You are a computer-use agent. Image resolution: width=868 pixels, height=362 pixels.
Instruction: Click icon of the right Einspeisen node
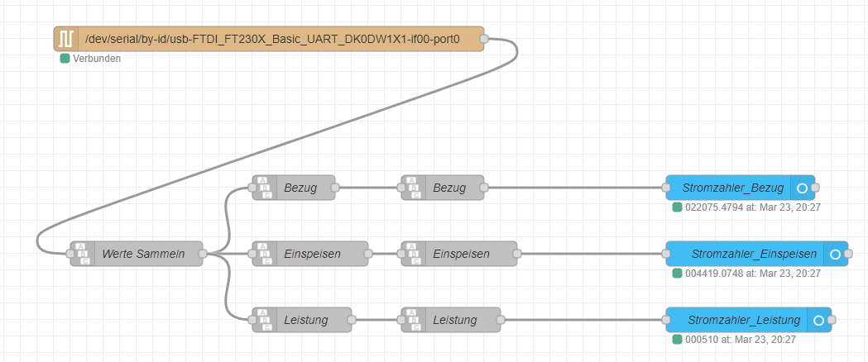[x=414, y=254]
